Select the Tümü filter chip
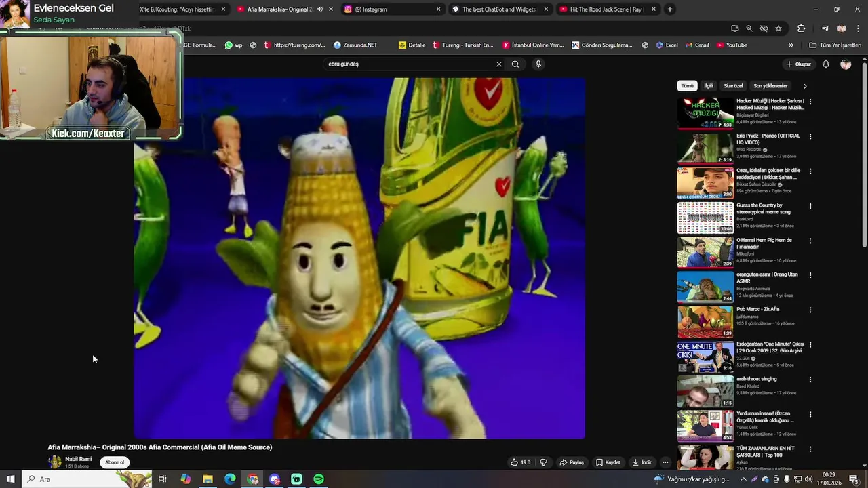868x488 pixels. [688, 86]
